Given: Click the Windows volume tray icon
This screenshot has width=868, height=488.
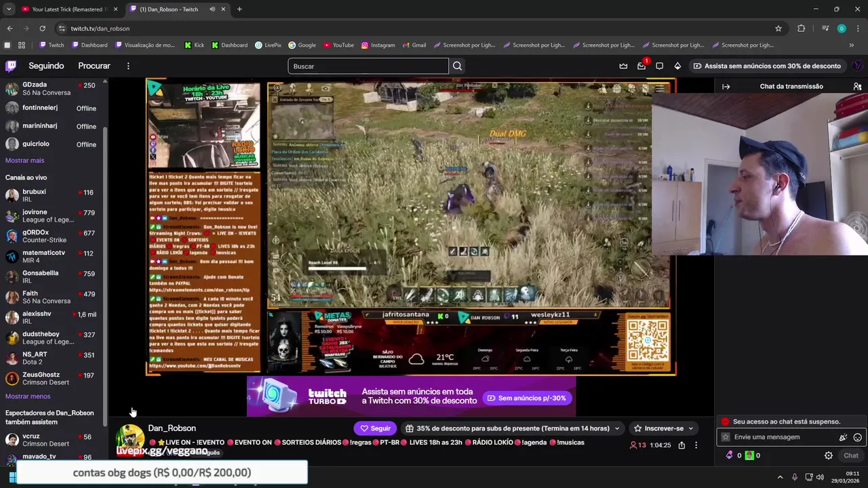Looking at the screenshot, I should tap(820, 478).
